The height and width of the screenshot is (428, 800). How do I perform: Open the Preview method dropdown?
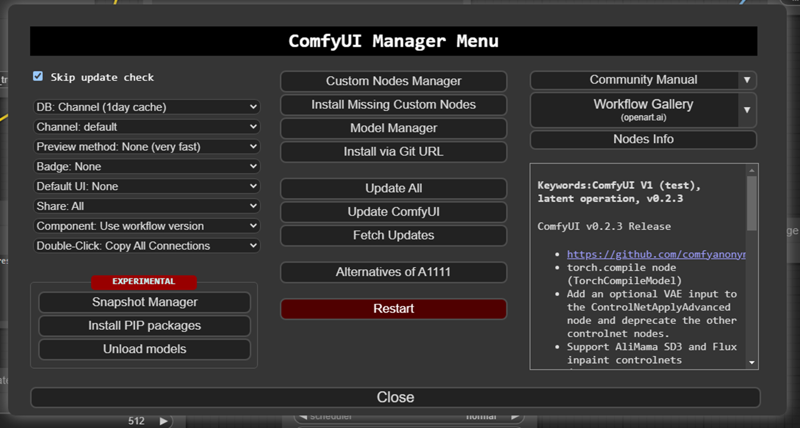pyautogui.click(x=147, y=147)
